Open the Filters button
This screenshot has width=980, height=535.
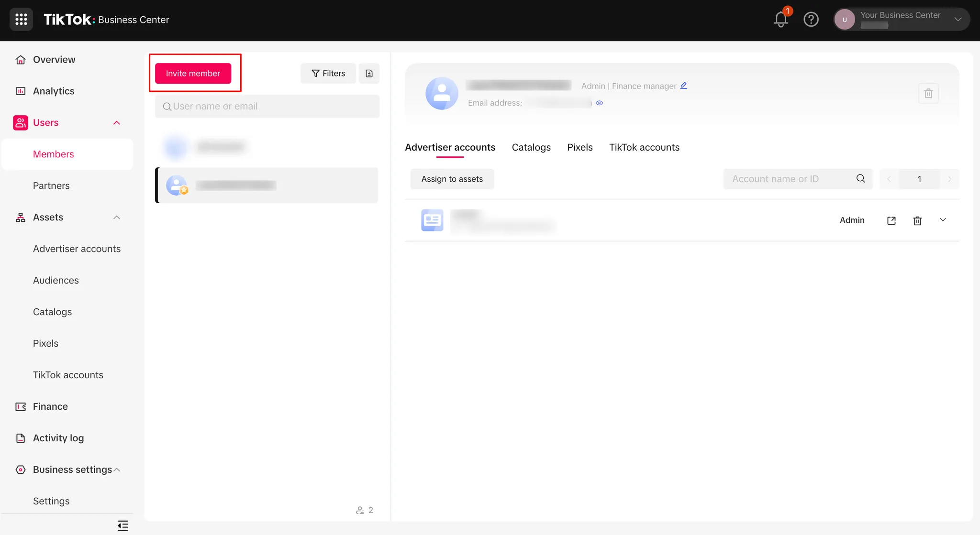pyautogui.click(x=328, y=73)
